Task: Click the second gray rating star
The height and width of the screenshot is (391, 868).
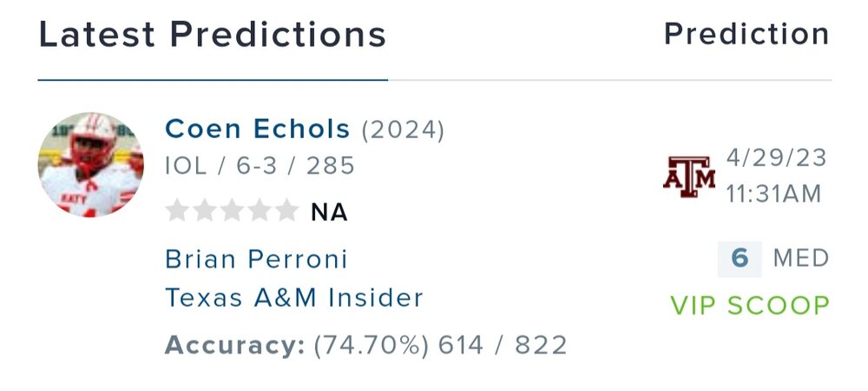Action: click(205, 211)
